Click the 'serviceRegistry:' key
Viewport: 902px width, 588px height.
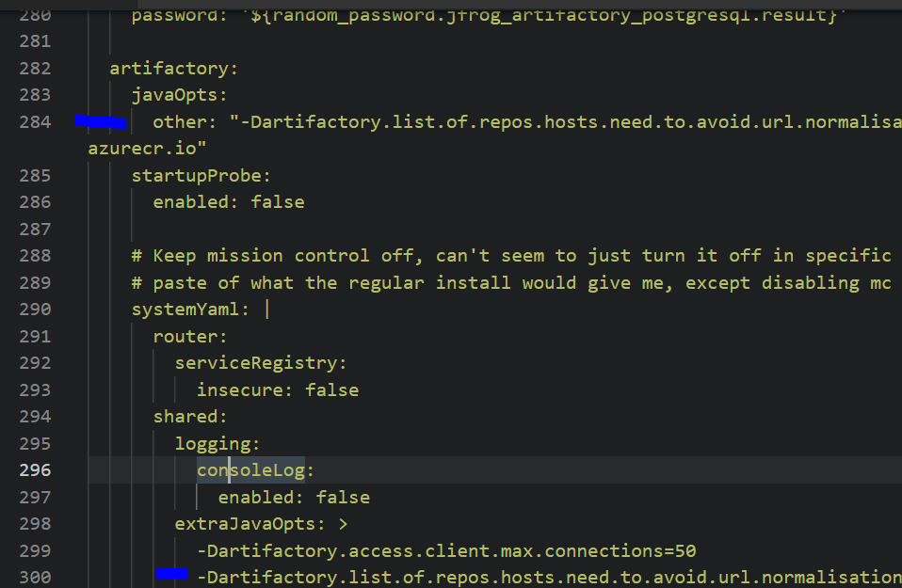coord(261,363)
